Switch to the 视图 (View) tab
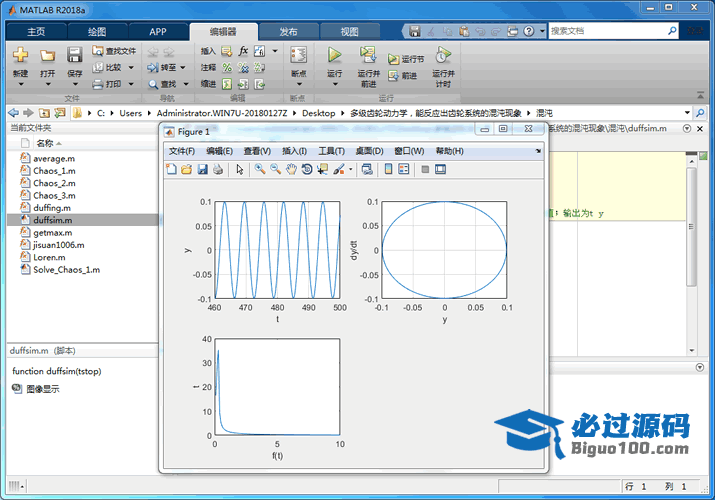 click(x=349, y=31)
